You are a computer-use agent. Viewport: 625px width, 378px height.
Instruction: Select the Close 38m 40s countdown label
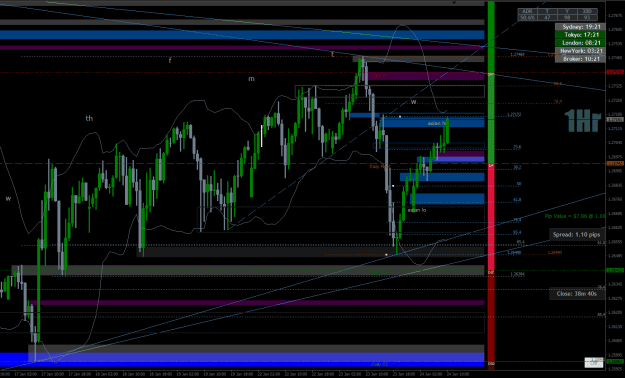(x=576, y=294)
